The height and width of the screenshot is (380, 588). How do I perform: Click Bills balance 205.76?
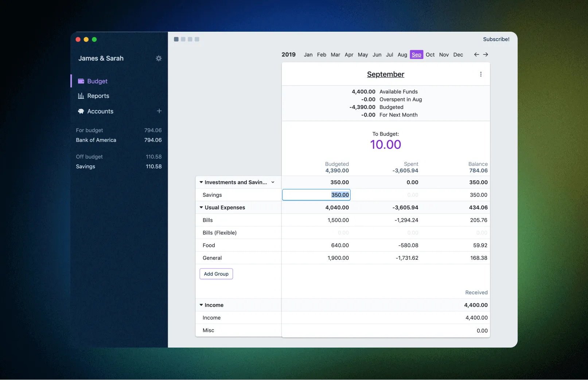tap(479, 220)
